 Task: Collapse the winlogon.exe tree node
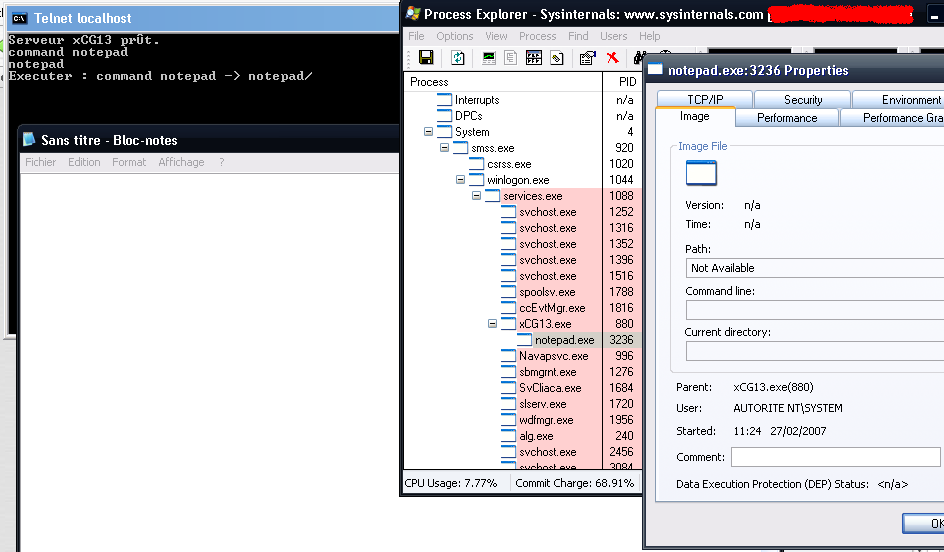[x=461, y=179]
